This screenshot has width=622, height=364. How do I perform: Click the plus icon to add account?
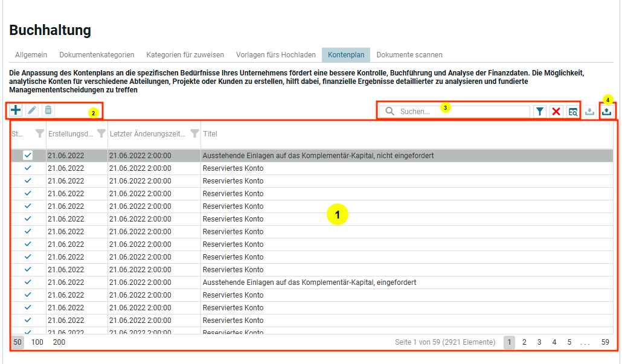[16, 110]
